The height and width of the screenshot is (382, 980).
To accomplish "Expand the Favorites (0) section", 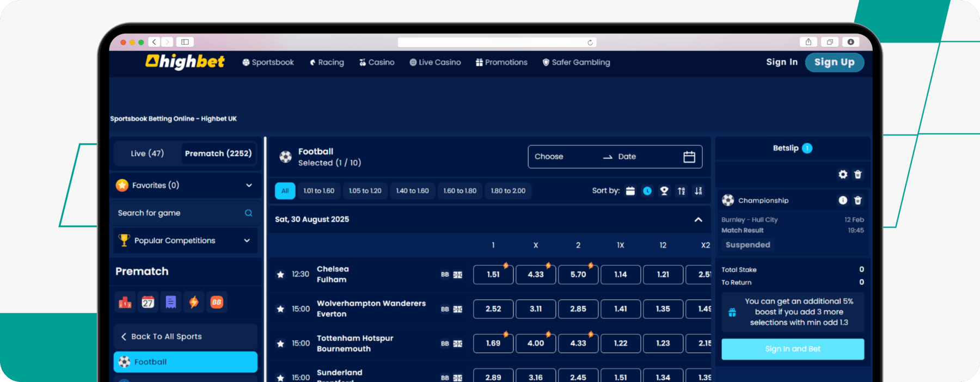I will point(185,186).
